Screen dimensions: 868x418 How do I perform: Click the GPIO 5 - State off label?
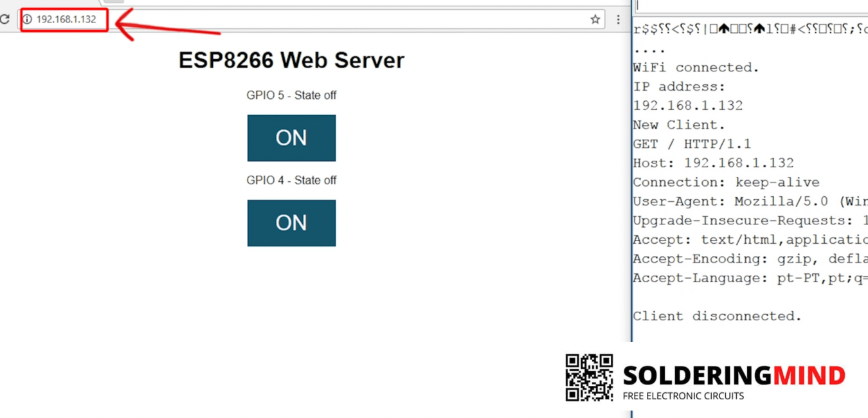click(291, 95)
